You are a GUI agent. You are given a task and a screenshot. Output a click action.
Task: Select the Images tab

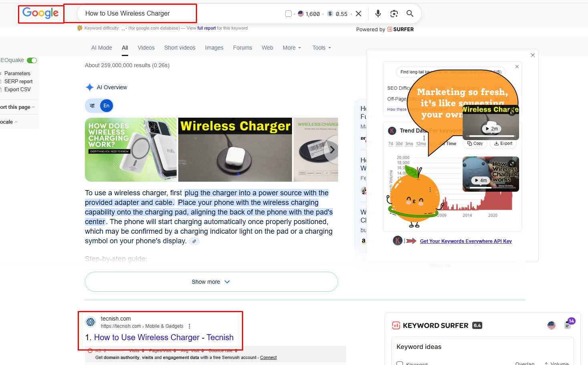point(214,48)
